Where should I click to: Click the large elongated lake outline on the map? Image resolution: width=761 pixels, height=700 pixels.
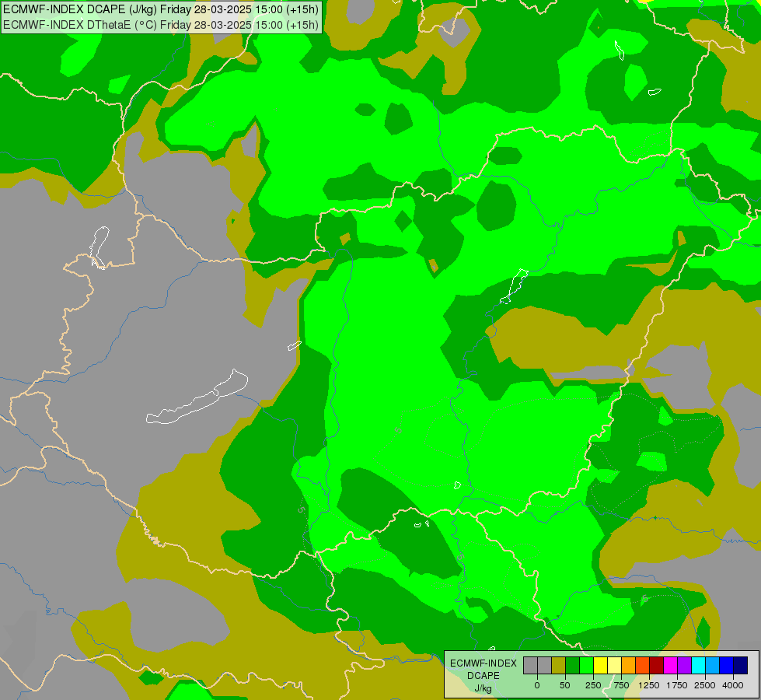point(197,397)
